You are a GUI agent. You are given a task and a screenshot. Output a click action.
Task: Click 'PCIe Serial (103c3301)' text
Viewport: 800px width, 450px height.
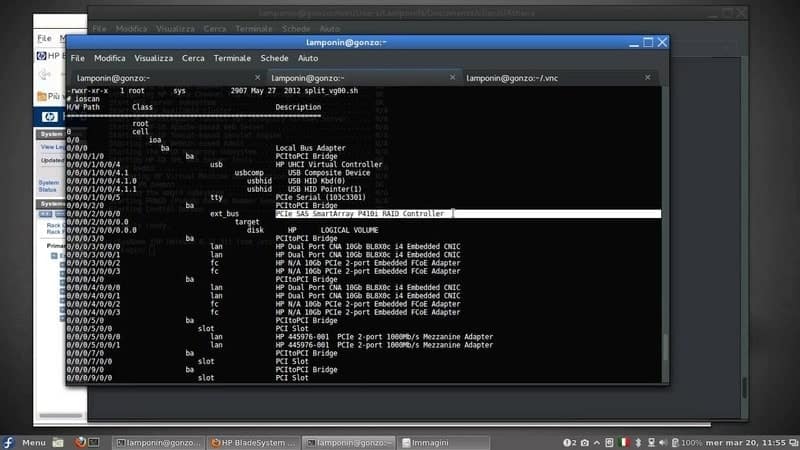[x=320, y=197]
